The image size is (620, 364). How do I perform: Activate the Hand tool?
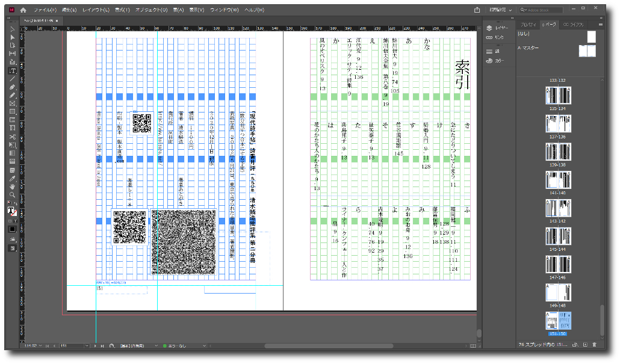[12, 187]
